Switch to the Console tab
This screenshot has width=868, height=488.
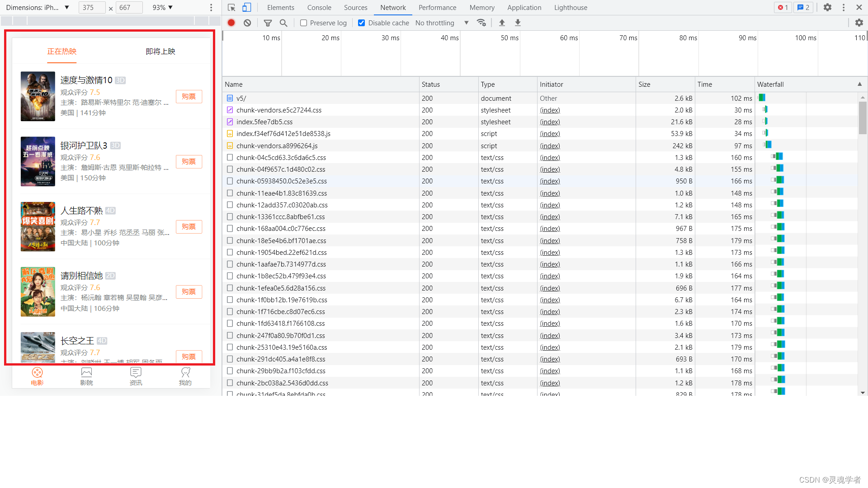[319, 7]
